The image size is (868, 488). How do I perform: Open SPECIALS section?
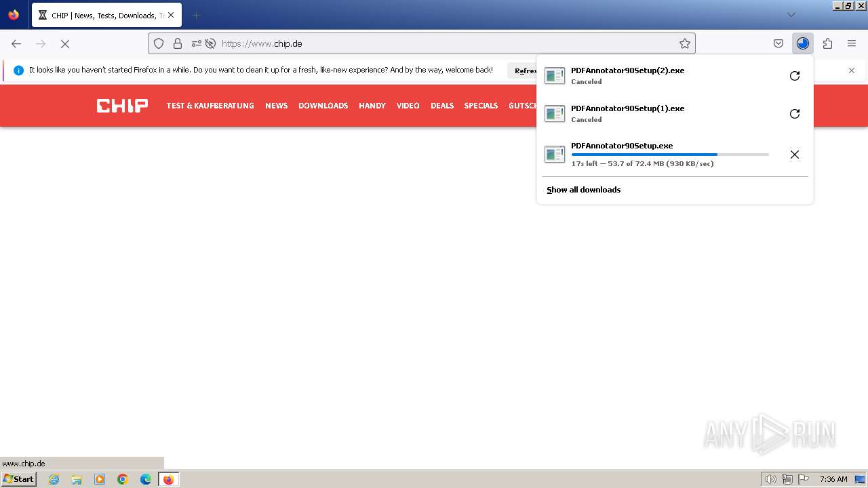coord(481,106)
